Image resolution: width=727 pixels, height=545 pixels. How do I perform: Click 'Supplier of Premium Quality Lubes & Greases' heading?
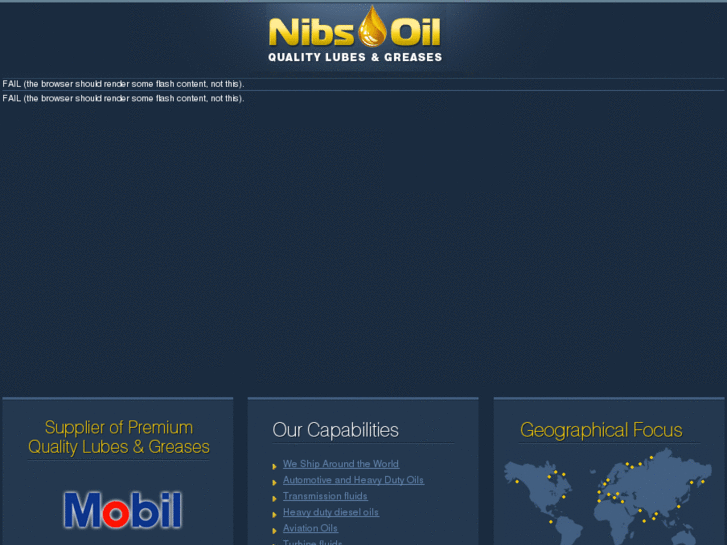click(119, 437)
